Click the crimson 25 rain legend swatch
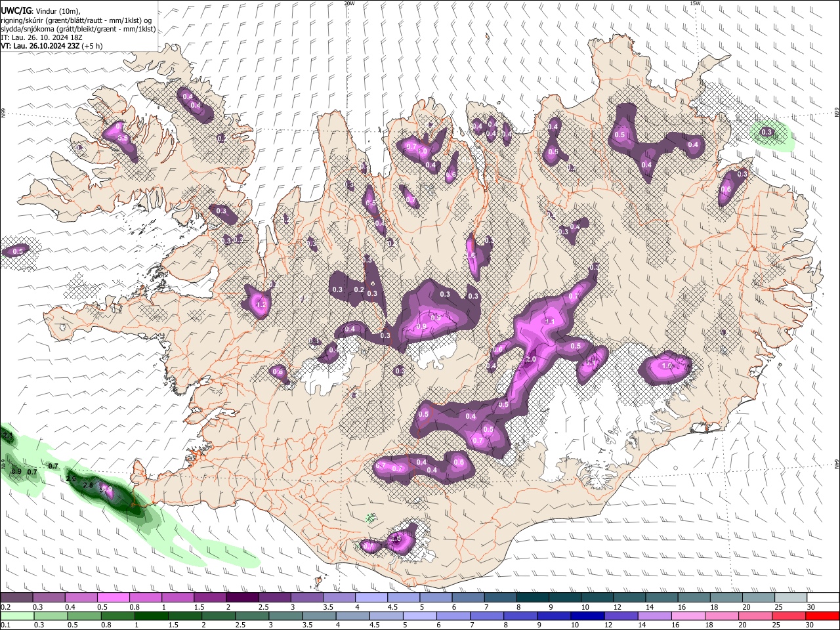 (x=787, y=616)
